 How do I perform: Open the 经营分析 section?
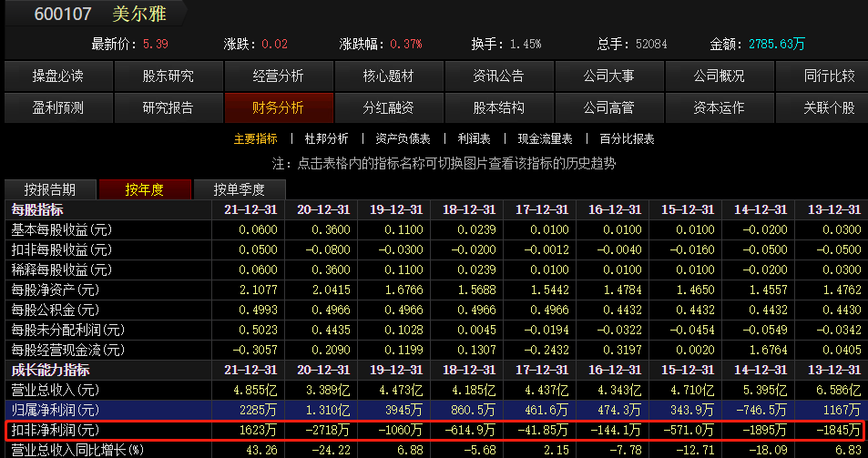pyautogui.click(x=279, y=76)
